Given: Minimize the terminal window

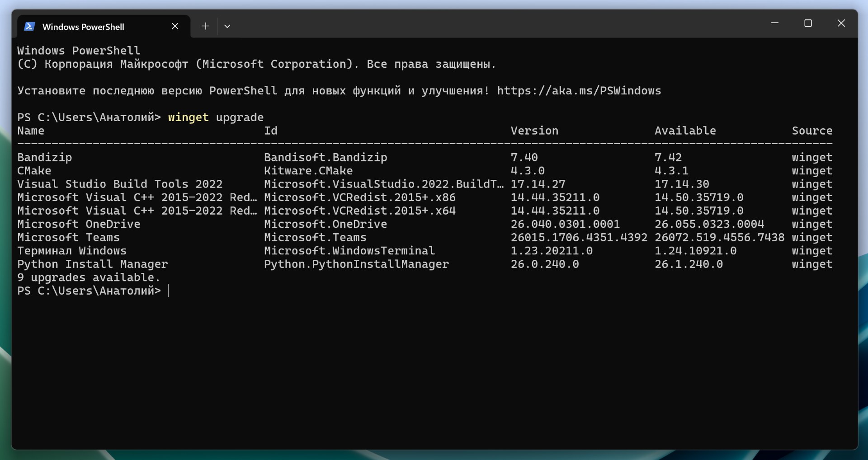Looking at the screenshot, I should 775,23.
